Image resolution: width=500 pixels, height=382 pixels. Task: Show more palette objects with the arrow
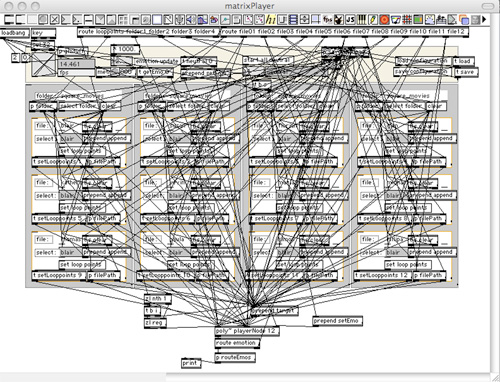click(484, 19)
